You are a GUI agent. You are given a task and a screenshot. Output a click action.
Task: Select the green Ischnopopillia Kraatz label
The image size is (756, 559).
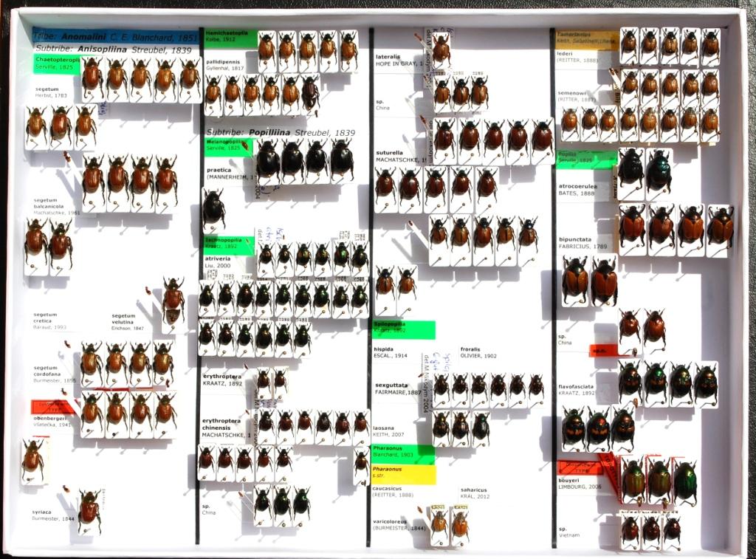click(229, 245)
